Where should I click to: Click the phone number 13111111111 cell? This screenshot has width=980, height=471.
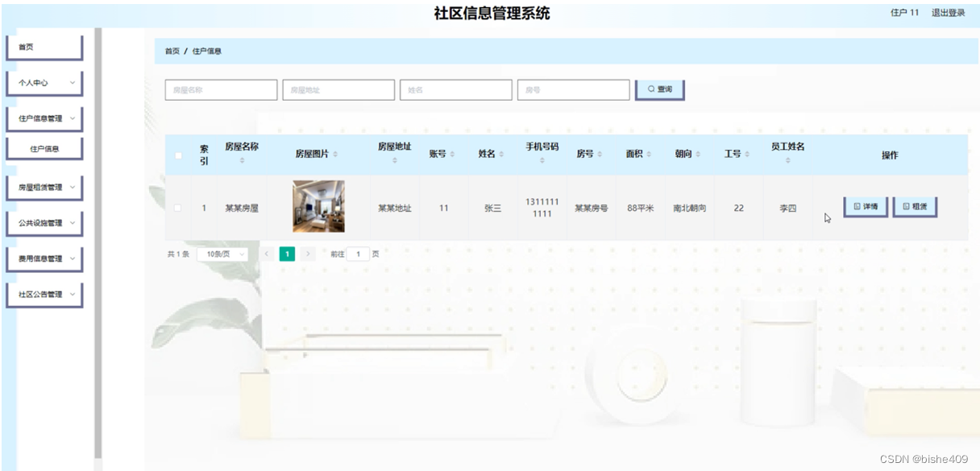542,208
